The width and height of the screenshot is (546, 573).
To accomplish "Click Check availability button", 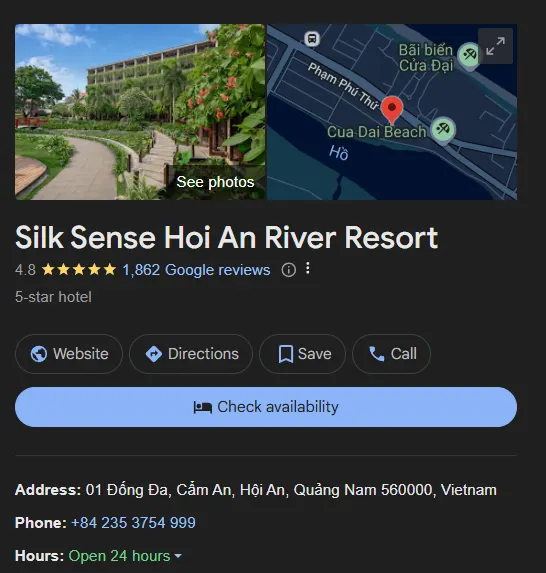I will [x=266, y=407].
